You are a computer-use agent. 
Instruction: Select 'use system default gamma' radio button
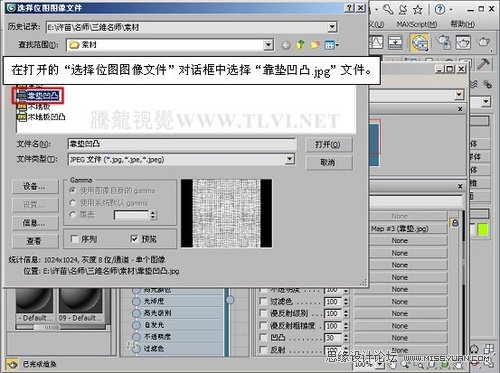pyautogui.click(x=72, y=203)
